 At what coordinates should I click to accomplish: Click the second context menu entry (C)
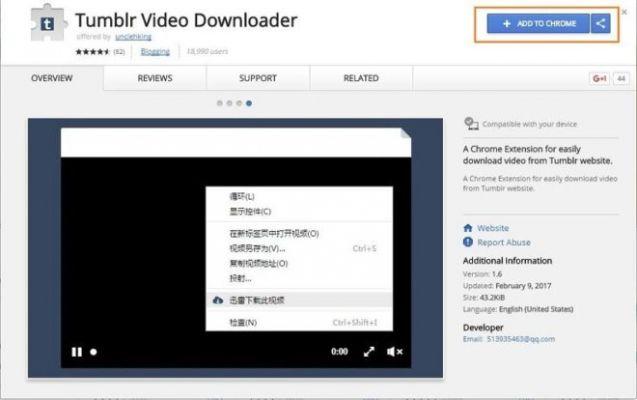click(x=299, y=212)
